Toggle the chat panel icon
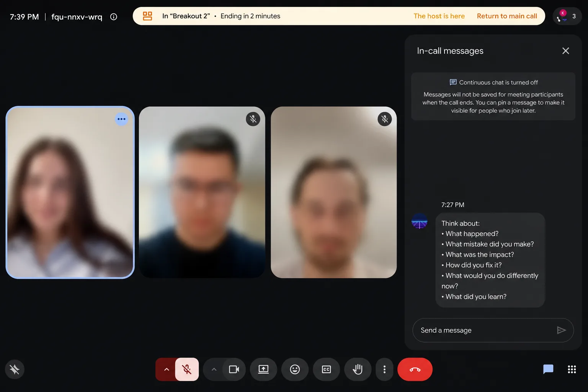The image size is (588, 392). 548,369
